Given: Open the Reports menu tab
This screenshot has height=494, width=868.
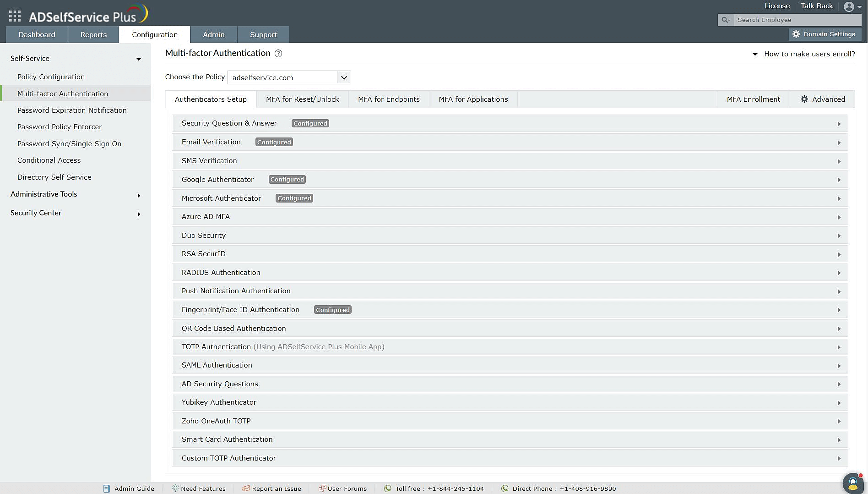Looking at the screenshot, I should tap(93, 34).
